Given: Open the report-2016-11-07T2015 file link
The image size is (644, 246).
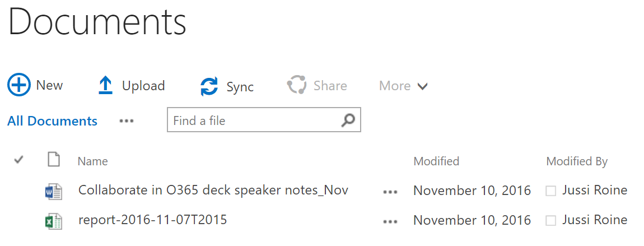Looking at the screenshot, I should click(x=152, y=220).
